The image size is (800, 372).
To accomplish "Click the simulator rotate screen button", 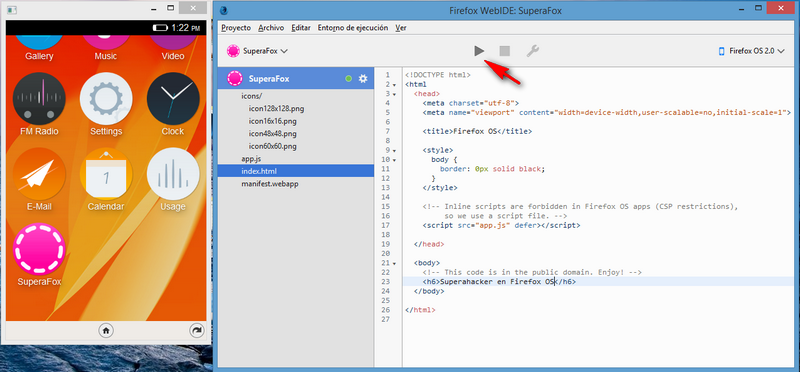I will click(x=196, y=331).
